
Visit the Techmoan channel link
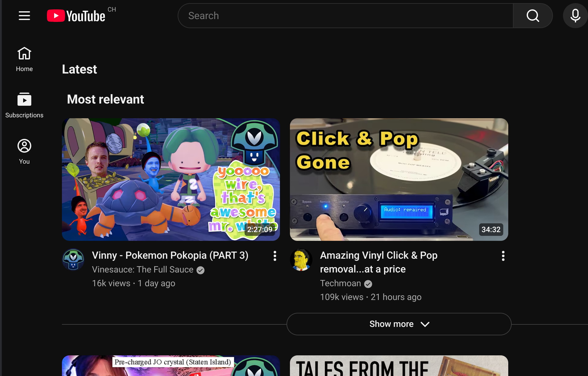[340, 283]
